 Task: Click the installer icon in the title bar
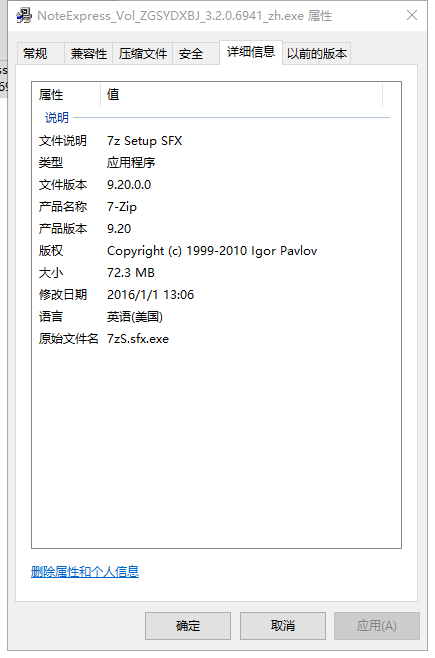pyautogui.click(x=24, y=16)
